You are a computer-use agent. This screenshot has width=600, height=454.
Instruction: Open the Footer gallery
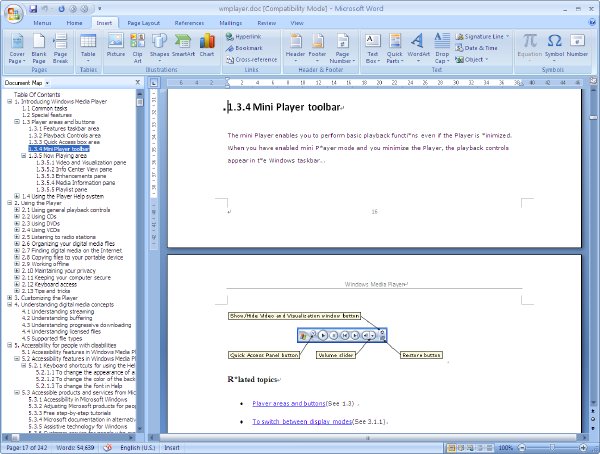click(x=317, y=49)
